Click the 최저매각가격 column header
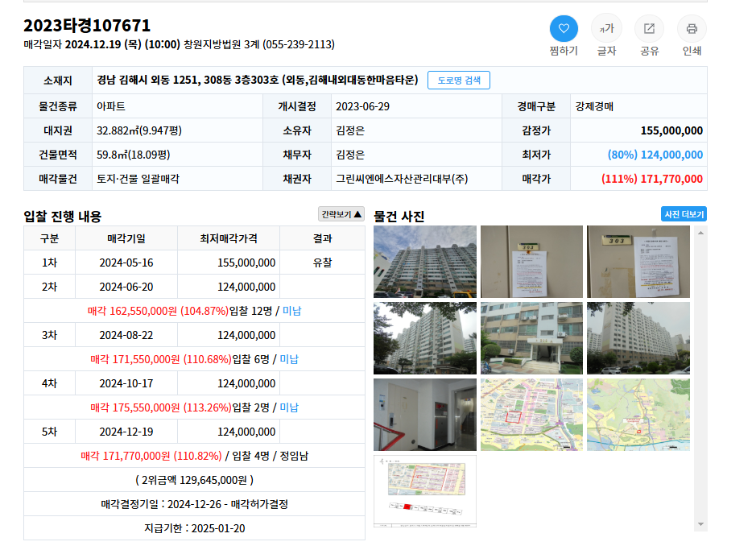This screenshot has width=756, height=550. 229,238
